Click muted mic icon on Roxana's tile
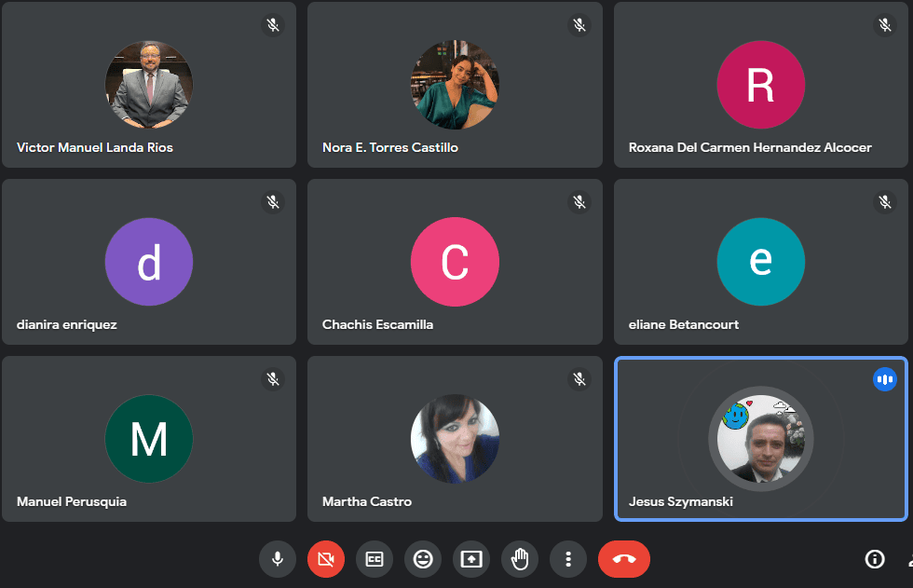The width and height of the screenshot is (913, 588). pyautogui.click(x=885, y=25)
